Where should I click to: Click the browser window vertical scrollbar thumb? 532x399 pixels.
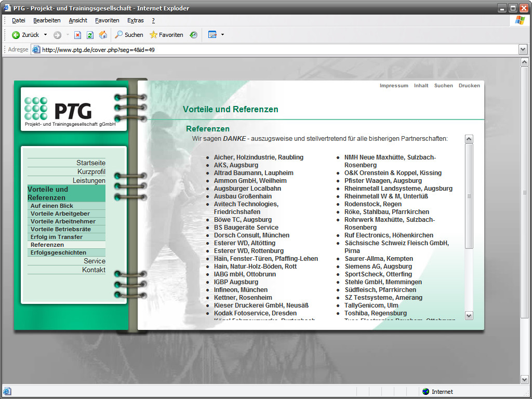pos(525,192)
